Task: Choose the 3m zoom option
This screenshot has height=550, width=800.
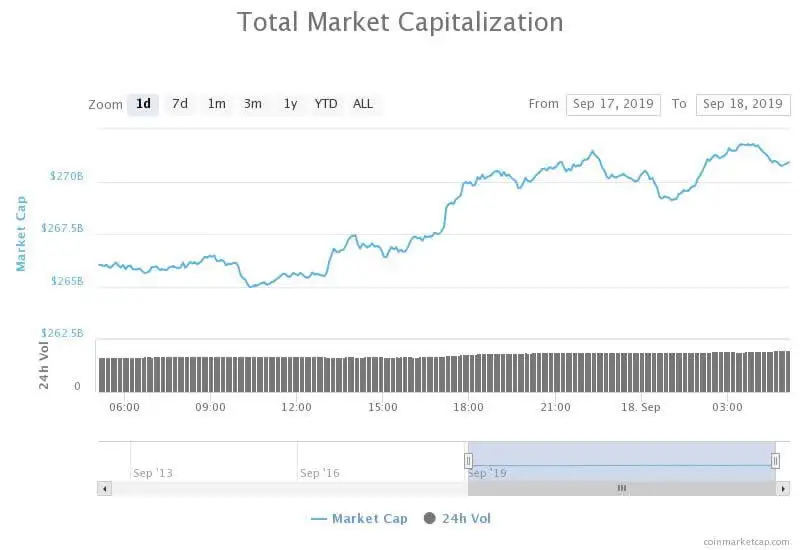Action: tap(253, 104)
